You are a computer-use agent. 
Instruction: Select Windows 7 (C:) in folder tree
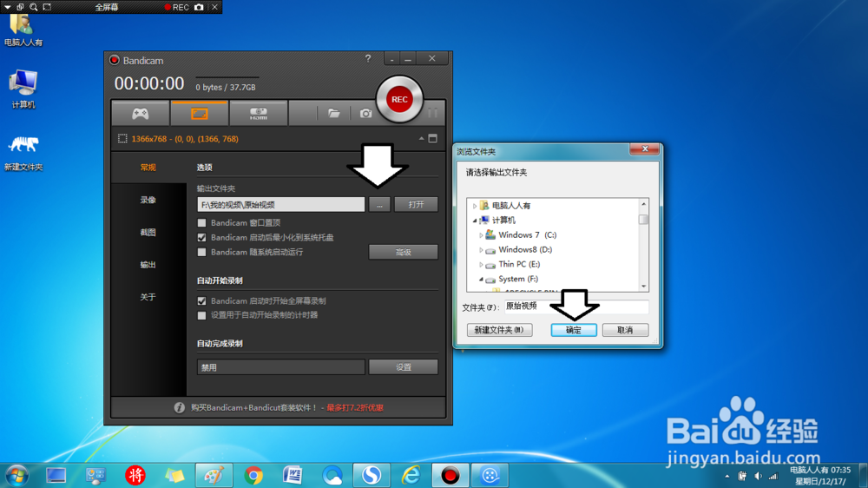coord(527,235)
